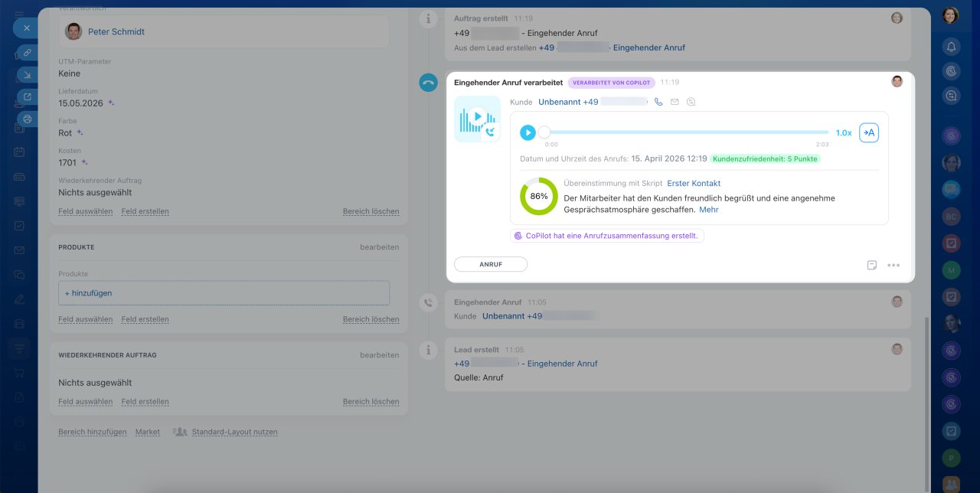Change playback speed 1.0x
Screen dimensions: 980x493
coord(843,132)
